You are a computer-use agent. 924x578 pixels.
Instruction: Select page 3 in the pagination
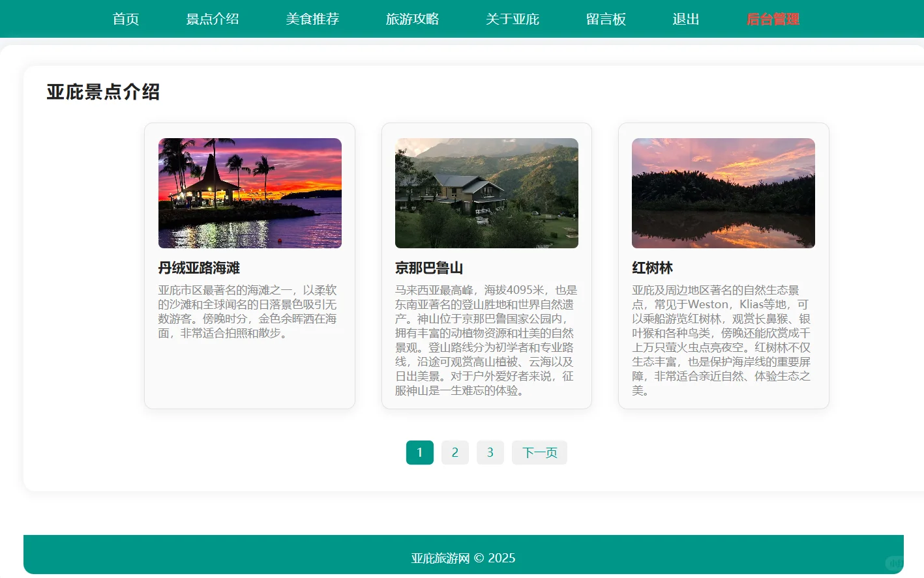[490, 452]
